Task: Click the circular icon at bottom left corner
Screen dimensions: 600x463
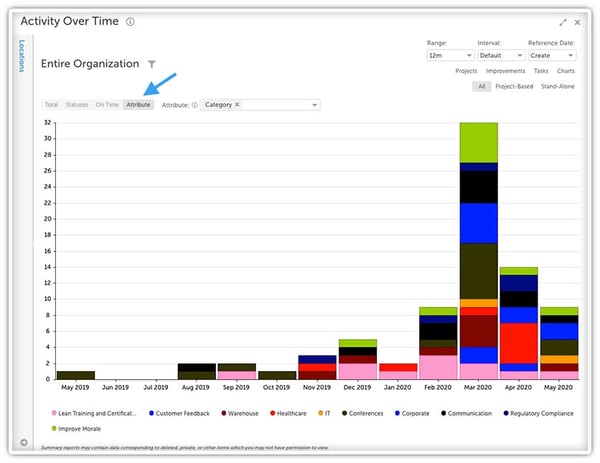Action: click(x=24, y=442)
